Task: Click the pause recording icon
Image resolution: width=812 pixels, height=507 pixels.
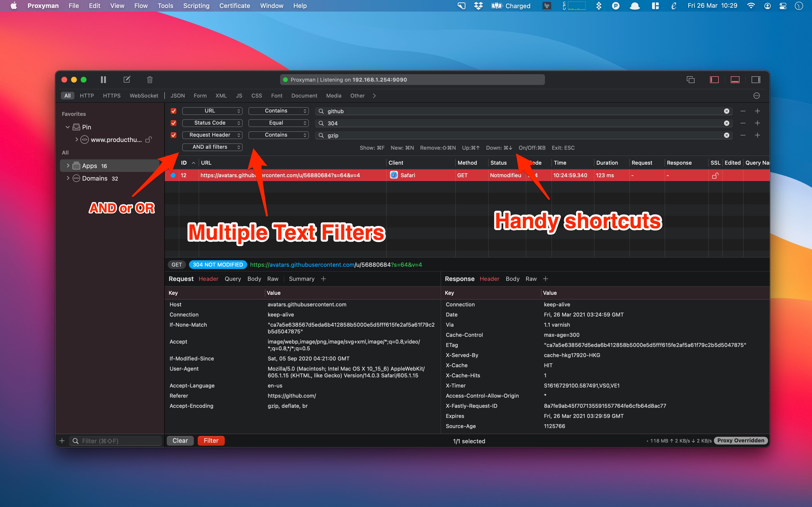Action: (103, 80)
